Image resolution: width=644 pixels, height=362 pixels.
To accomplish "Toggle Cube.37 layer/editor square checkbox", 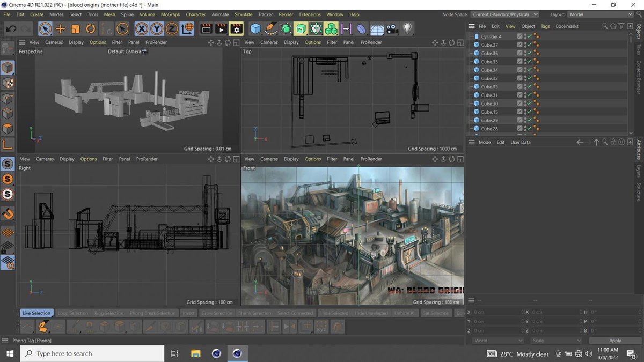I will click(519, 45).
